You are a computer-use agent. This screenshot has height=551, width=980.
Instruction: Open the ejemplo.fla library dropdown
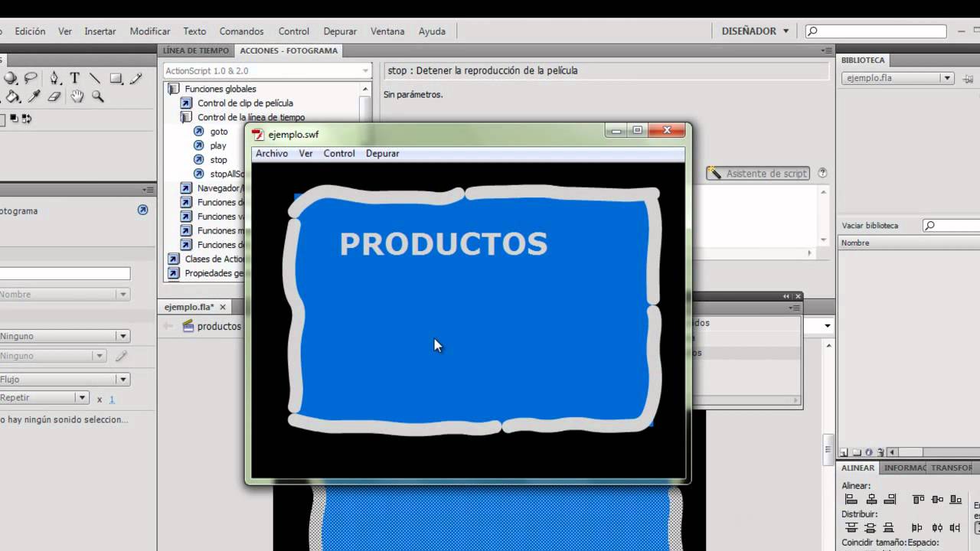pos(897,78)
